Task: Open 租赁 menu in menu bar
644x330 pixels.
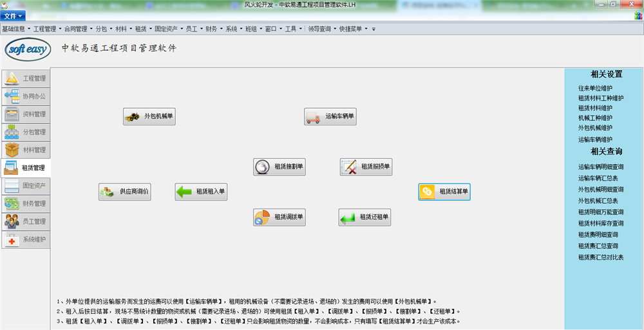Action: [144, 29]
